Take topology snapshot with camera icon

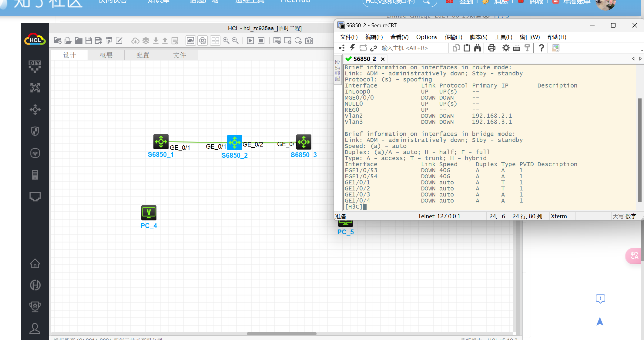click(x=309, y=41)
